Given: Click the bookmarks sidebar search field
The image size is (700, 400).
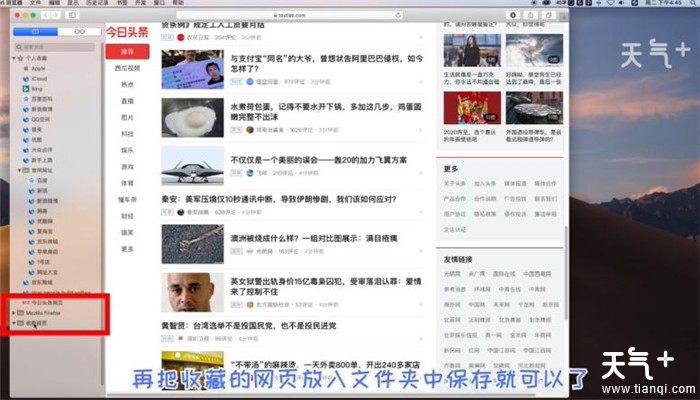Looking at the screenshot, I should click(55, 46).
